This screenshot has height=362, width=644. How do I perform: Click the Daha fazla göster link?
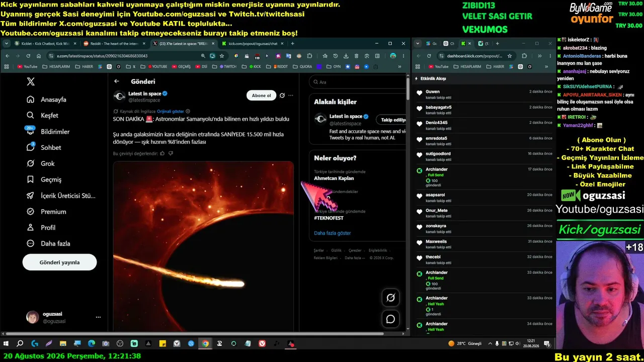(333, 233)
